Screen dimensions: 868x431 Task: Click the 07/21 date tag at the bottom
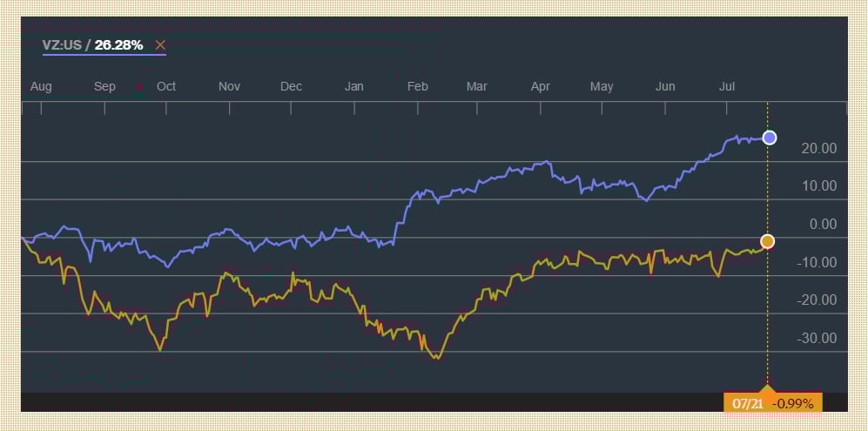click(747, 404)
